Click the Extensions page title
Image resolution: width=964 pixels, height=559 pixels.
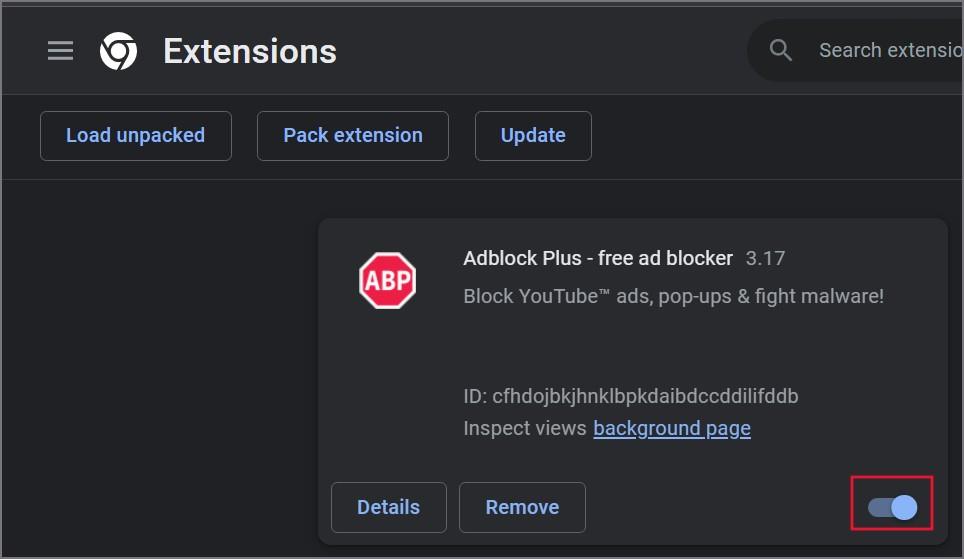(250, 51)
